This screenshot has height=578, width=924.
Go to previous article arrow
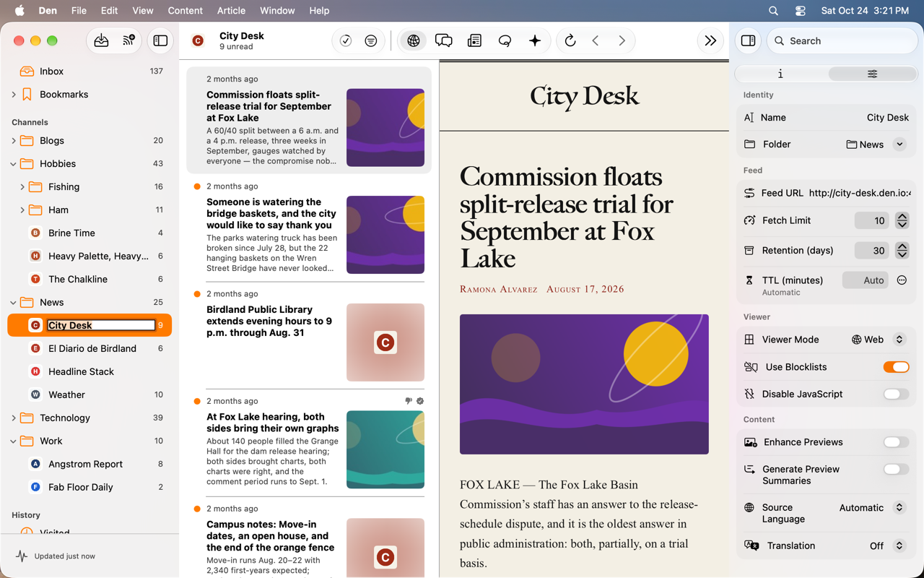point(596,41)
